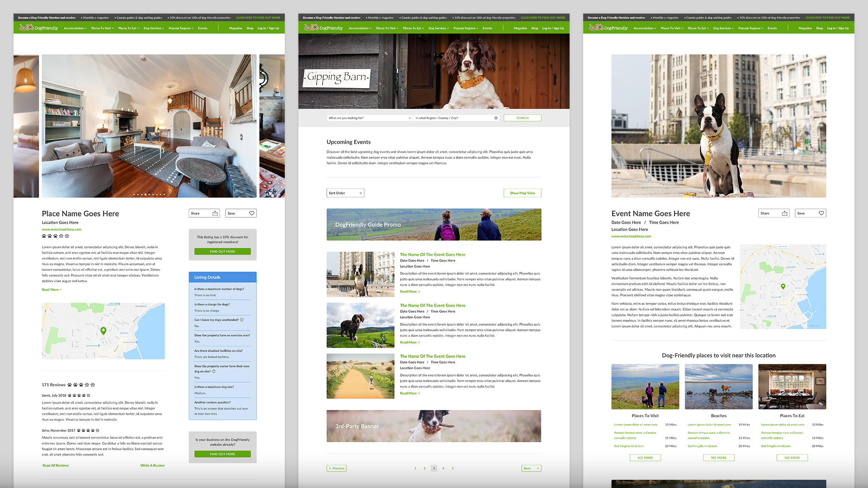The width and height of the screenshot is (868, 488).
Task: Click Write A Review link
Action: click(152, 466)
